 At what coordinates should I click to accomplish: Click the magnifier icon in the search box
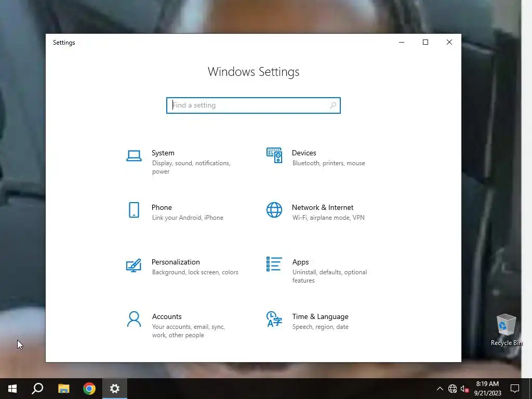[333, 105]
